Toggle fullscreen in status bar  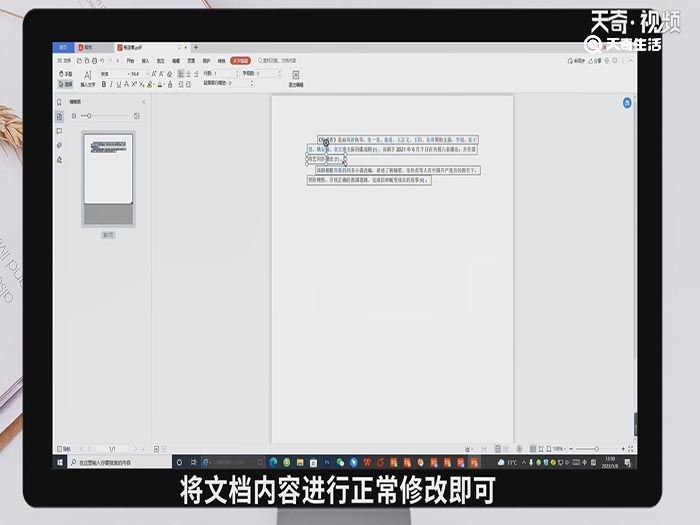[630, 449]
